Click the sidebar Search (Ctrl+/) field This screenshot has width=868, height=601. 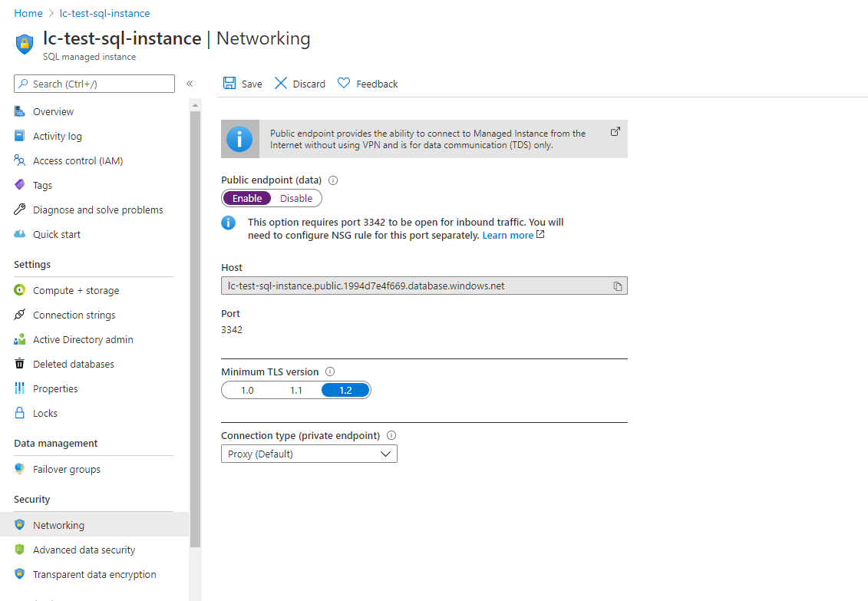pos(94,84)
